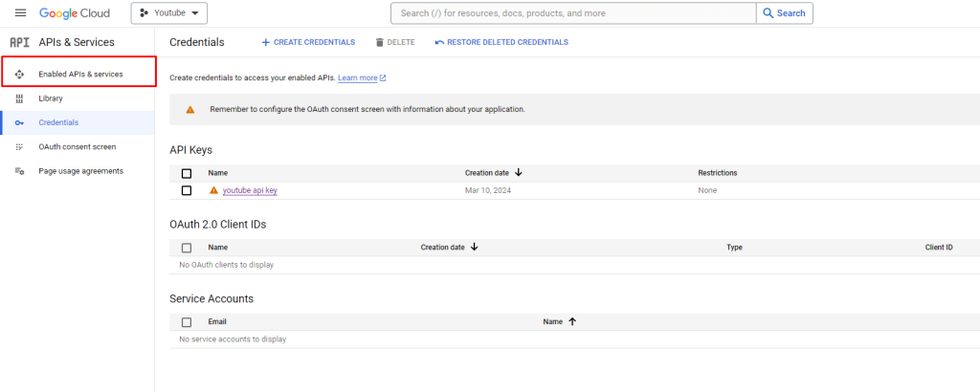Click Restore Deleted Credentials
Screen dimensions: 980x392
[501, 42]
